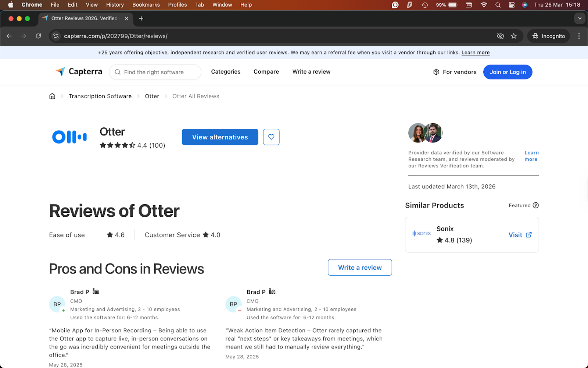
Task: Open the Grammarly menu bar icon
Action: pos(395,5)
